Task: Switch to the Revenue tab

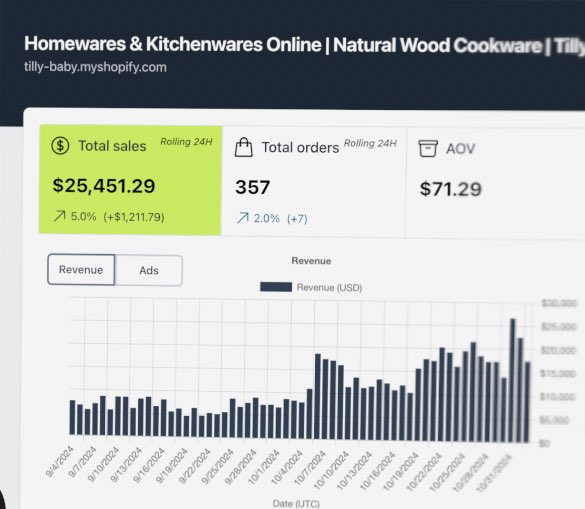Action: (81, 269)
